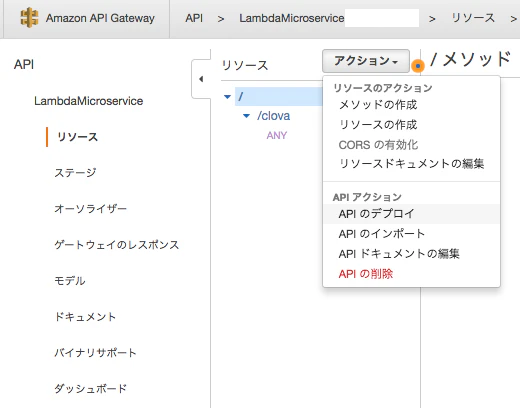Open ゲートウェイのレスポンス in sidebar
The height and width of the screenshot is (408, 520).
tap(117, 245)
